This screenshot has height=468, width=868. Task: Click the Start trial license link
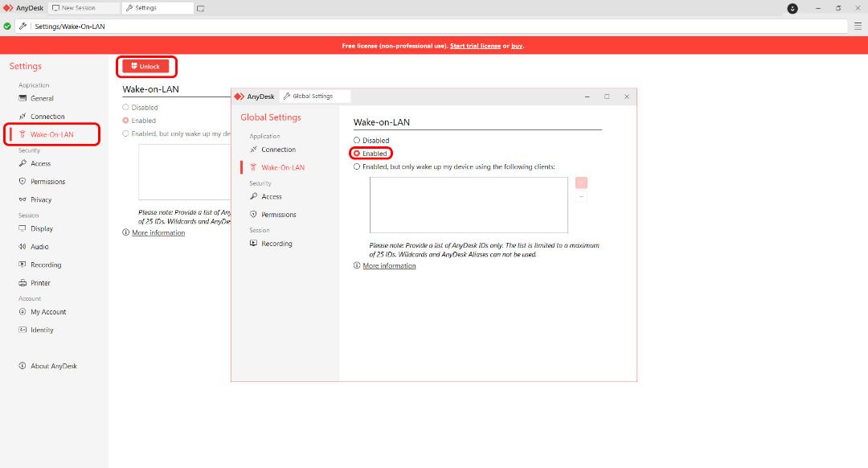click(x=475, y=46)
